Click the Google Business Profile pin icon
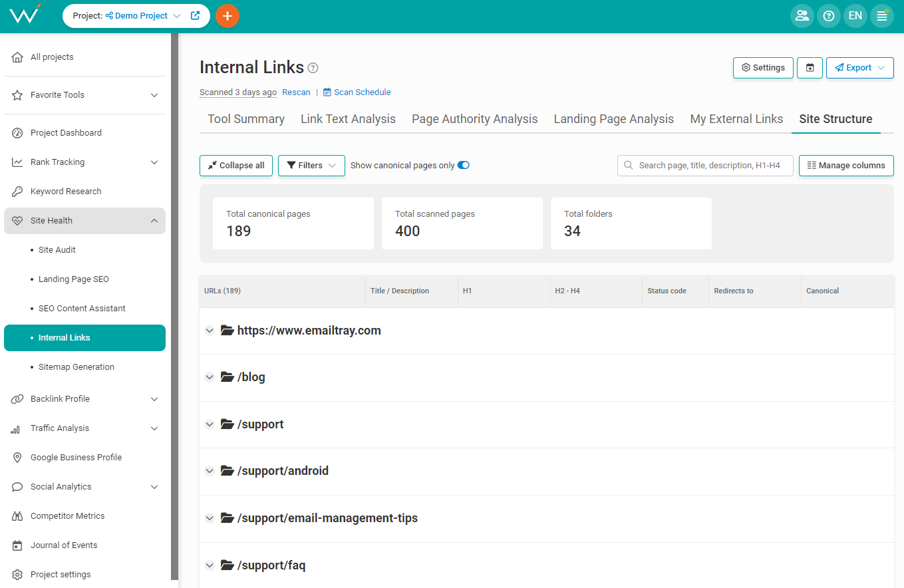Image resolution: width=904 pixels, height=588 pixels. tap(17, 458)
